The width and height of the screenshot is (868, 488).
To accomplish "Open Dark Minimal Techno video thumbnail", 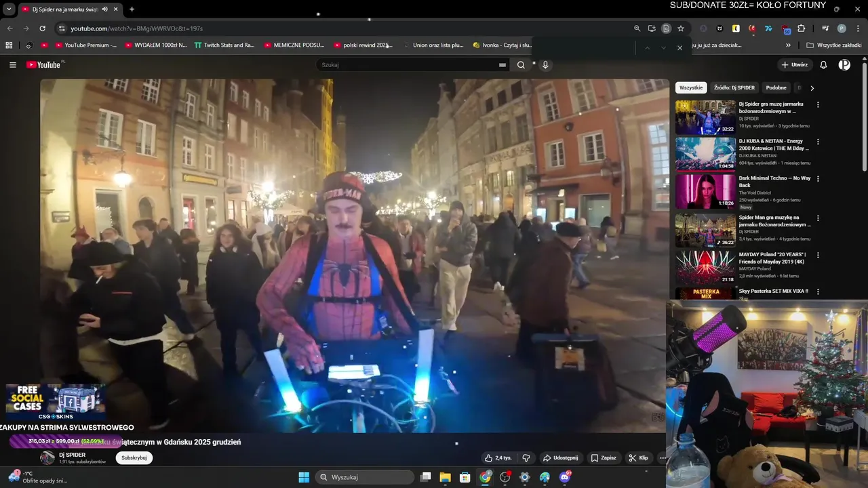I will click(x=705, y=191).
